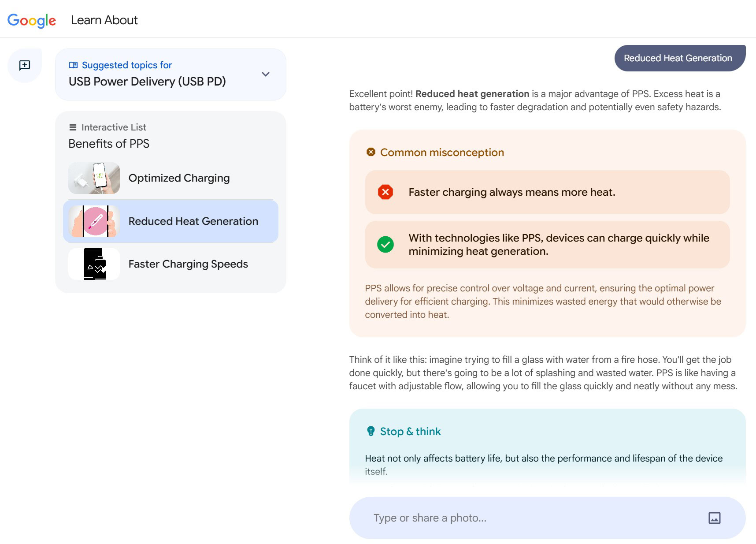This screenshot has width=756, height=544.
Task: Click the suggested topics book icon
Action: (x=73, y=65)
